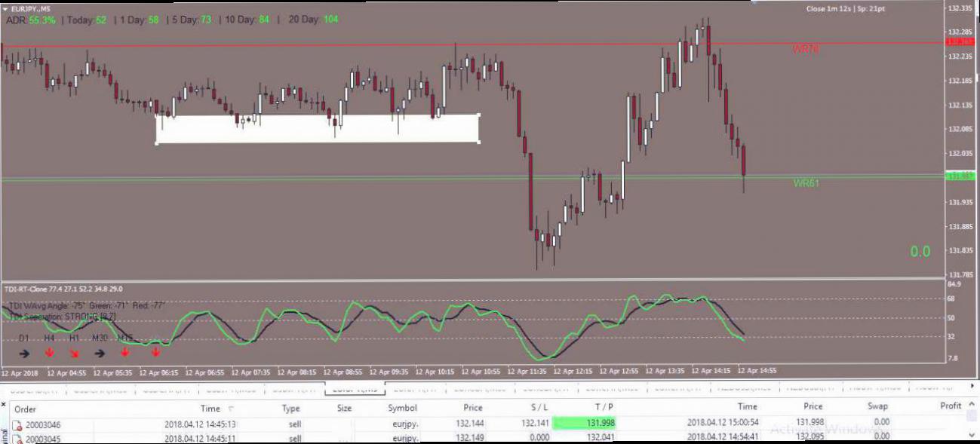Image resolution: width=980 pixels, height=444 pixels.
Task: Sort by the Symbol column header
Action: point(402,408)
